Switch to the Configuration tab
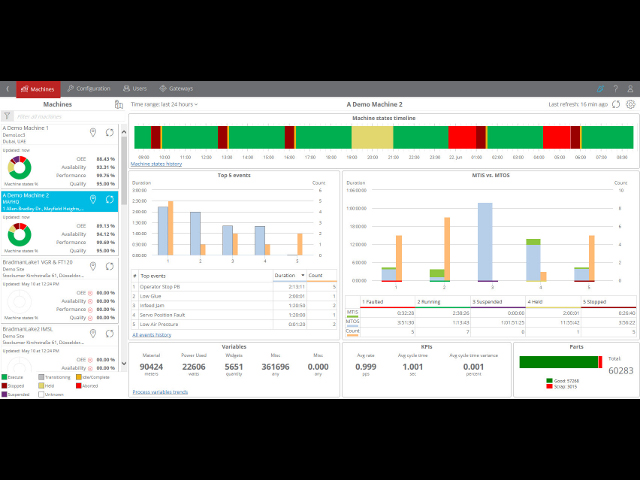Image resolution: width=640 pixels, height=480 pixels. coord(88,89)
